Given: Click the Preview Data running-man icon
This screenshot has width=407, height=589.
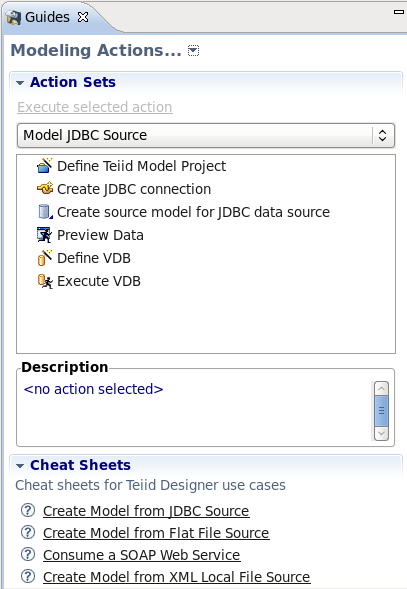Looking at the screenshot, I should click(x=45, y=235).
